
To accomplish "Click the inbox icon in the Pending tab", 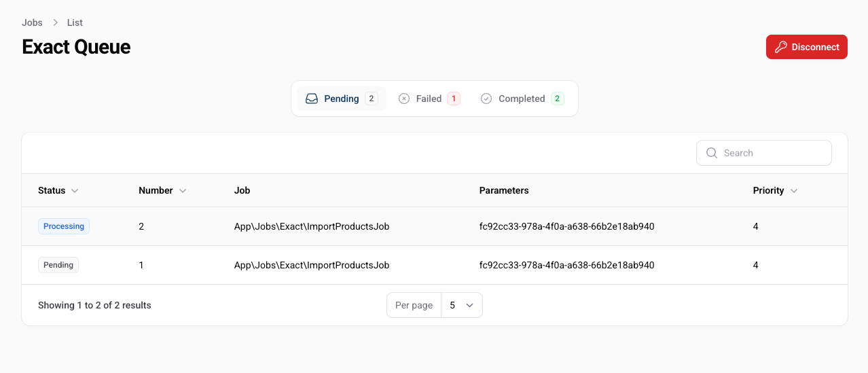I will coord(312,99).
